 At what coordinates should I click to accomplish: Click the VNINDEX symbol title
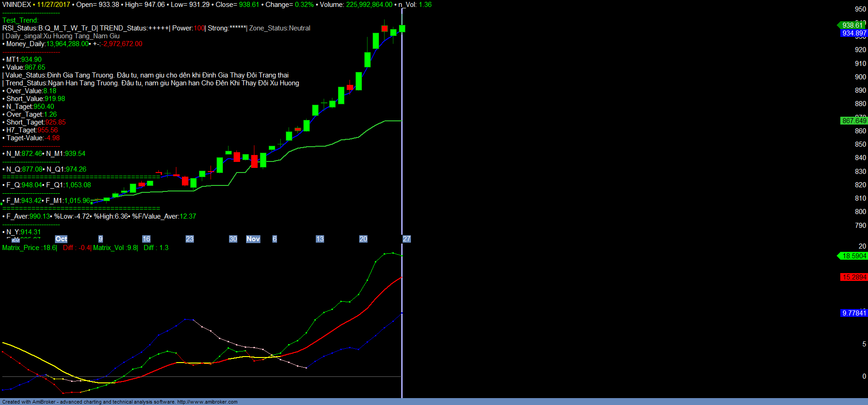[17, 5]
